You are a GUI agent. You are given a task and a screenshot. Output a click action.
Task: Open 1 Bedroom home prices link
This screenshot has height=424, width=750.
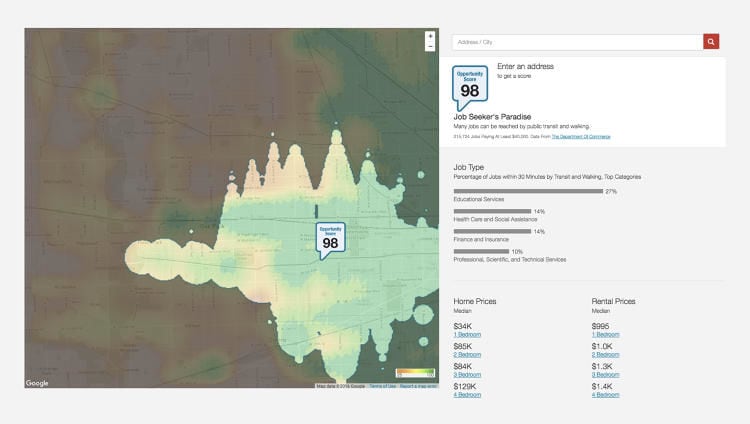[x=467, y=334]
